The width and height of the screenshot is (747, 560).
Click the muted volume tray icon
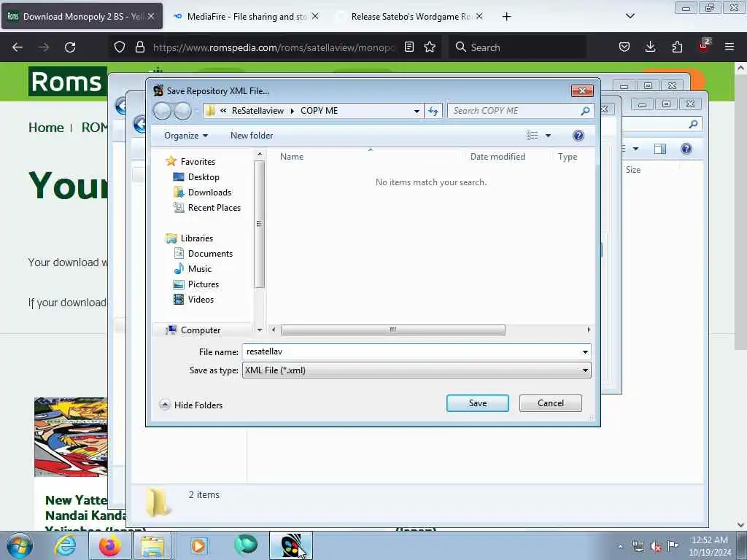(x=656, y=547)
